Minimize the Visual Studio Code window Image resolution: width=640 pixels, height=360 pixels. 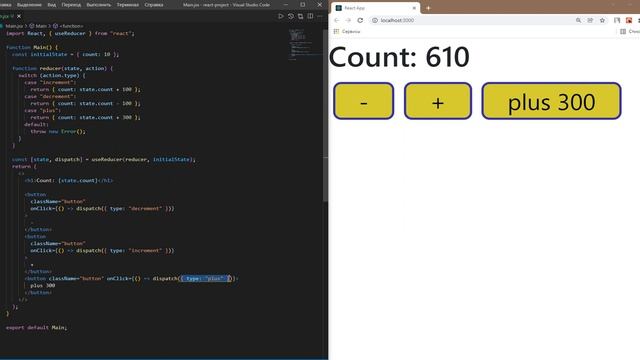(x=286, y=5)
